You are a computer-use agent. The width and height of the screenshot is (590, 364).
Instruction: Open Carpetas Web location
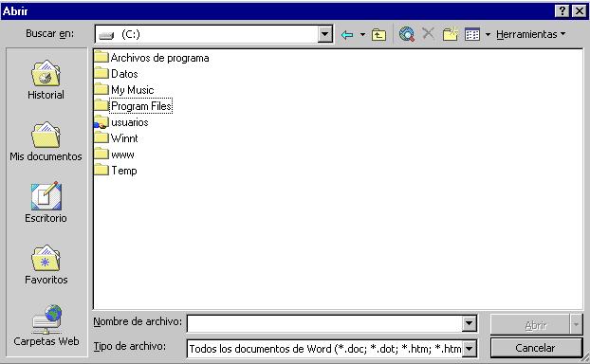(46, 326)
